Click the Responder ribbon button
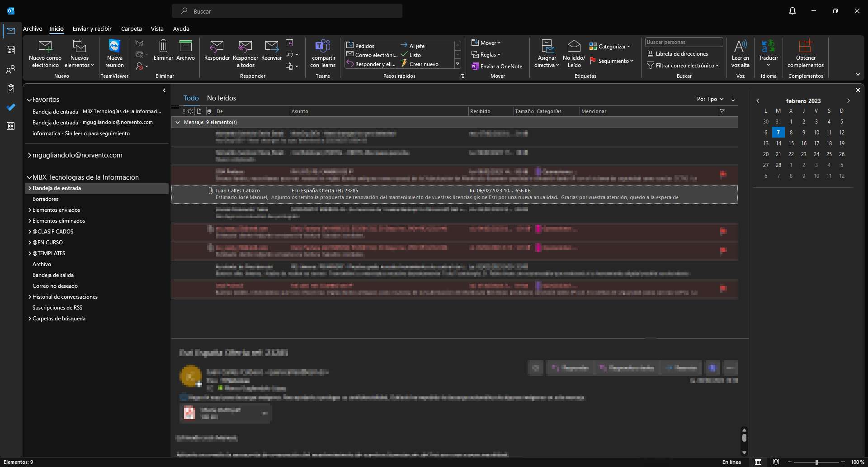 pyautogui.click(x=217, y=50)
